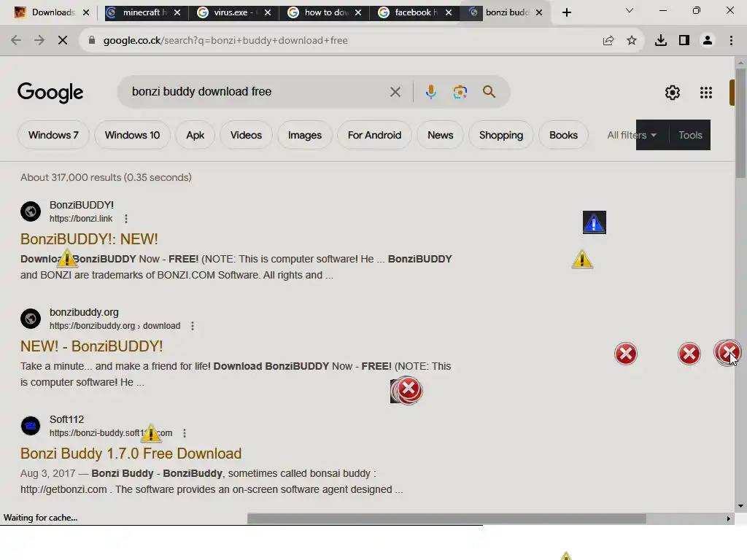Click the Soft112 result favicon
Viewport: 747px width, 560px height.
(31, 425)
